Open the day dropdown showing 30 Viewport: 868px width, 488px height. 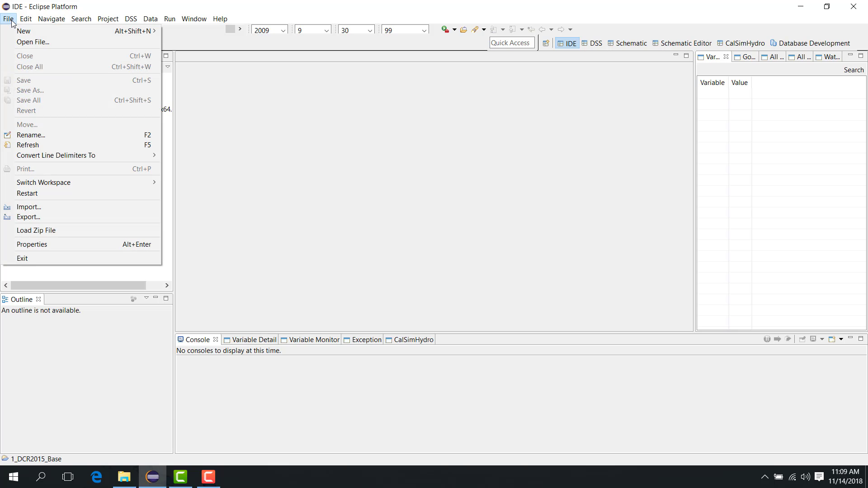coord(370,30)
